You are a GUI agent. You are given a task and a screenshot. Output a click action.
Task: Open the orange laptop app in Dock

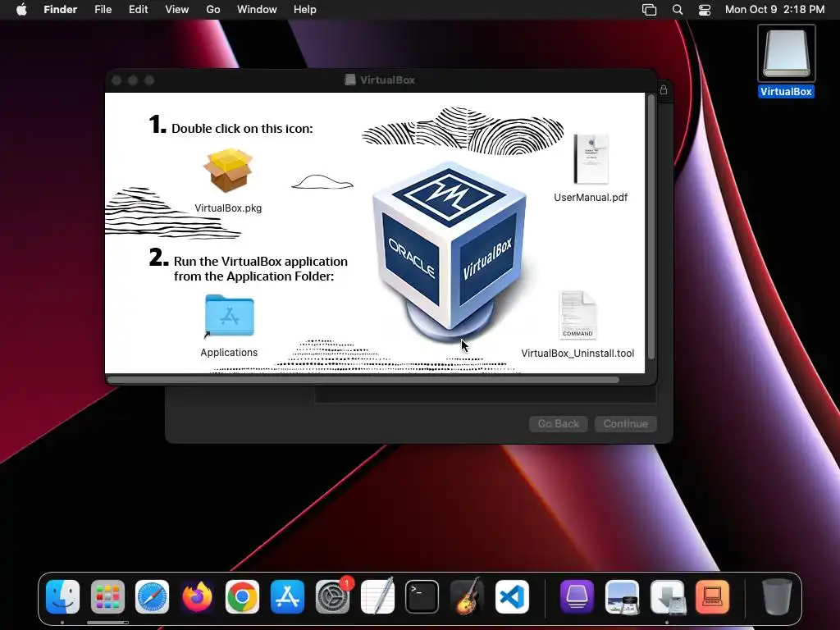[713, 597]
